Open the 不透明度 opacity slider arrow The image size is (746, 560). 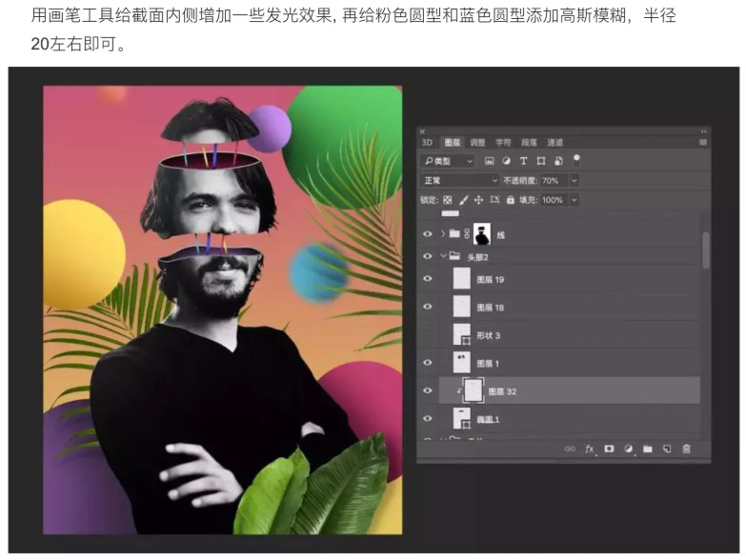pyautogui.click(x=575, y=181)
